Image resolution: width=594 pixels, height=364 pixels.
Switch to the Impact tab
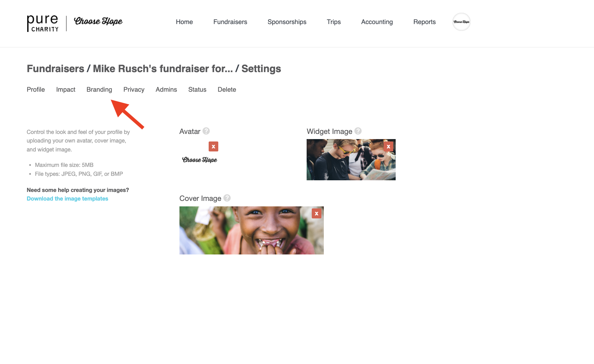[66, 90]
